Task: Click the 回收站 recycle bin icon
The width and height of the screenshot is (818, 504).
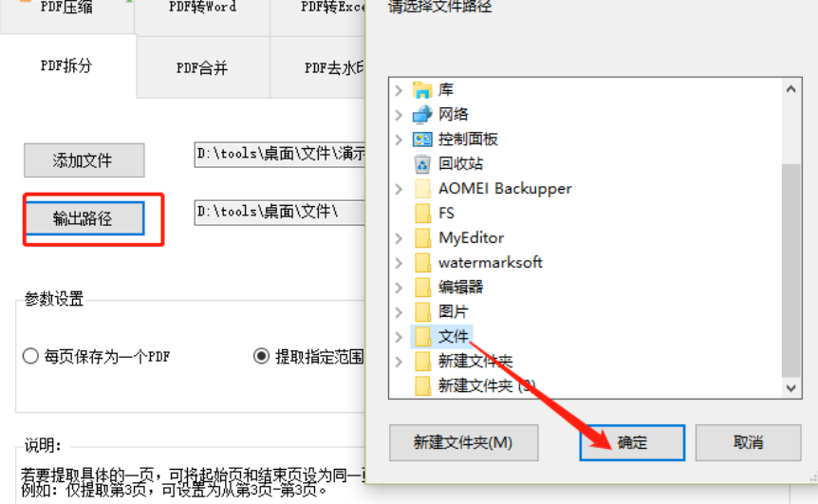Action: 422,164
